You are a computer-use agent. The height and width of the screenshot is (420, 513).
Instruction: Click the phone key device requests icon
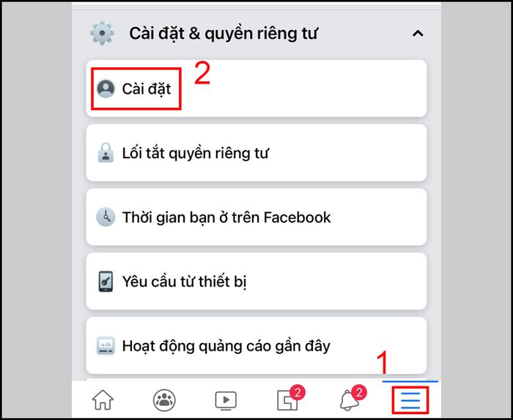click(x=106, y=281)
